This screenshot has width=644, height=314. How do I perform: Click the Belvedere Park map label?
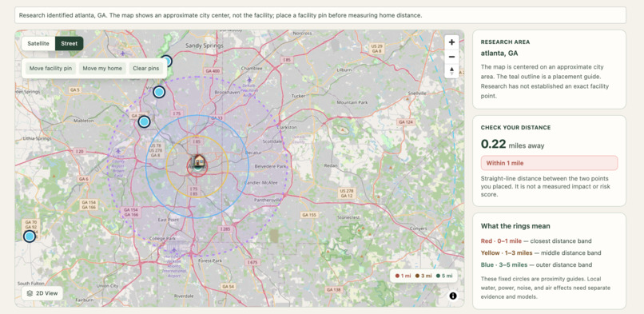pos(270,167)
